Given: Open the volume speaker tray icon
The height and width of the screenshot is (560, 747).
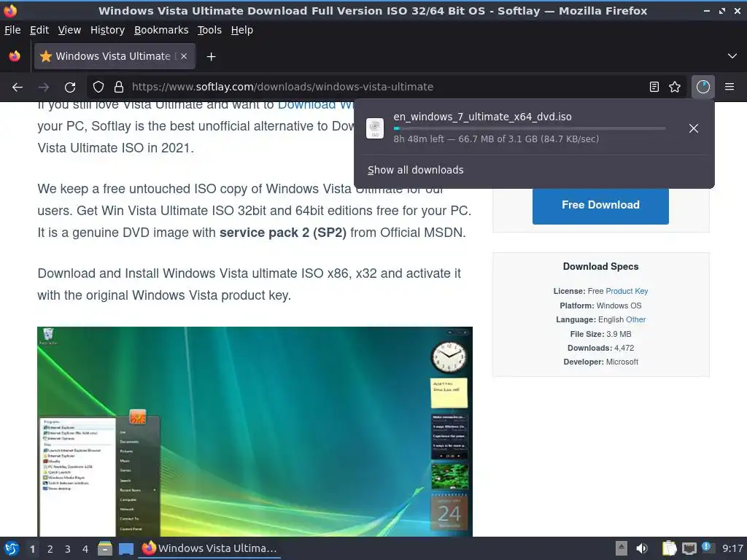Looking at the screenshot, I should 642,548.
